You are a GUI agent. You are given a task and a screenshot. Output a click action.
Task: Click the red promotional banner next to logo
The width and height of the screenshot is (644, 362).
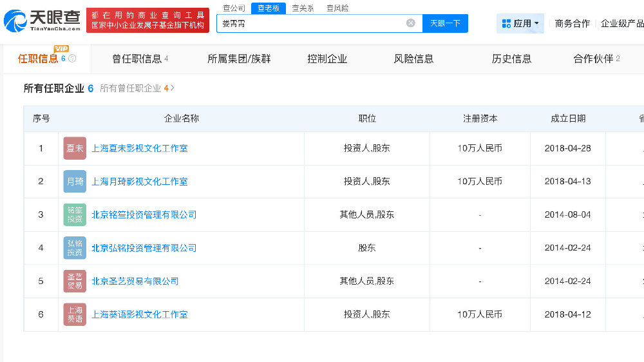[x=148, y=20]
